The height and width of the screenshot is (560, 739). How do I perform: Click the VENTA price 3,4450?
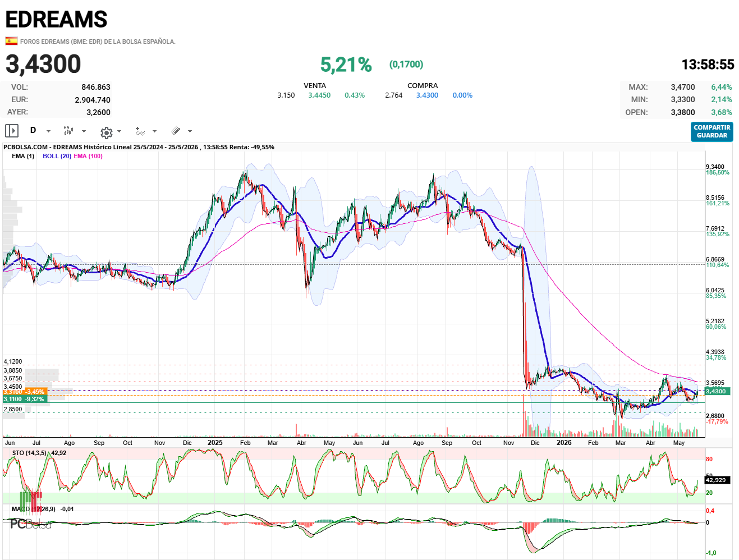[319, 95]
